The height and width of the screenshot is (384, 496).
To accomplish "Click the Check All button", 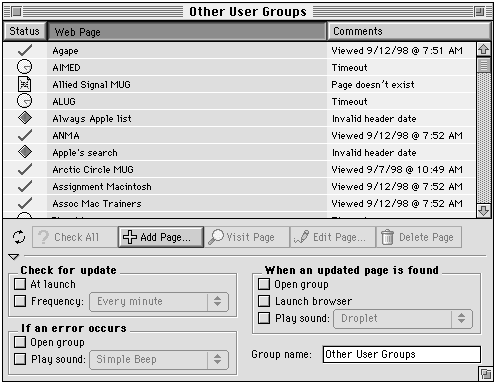I will pos(75,237).
